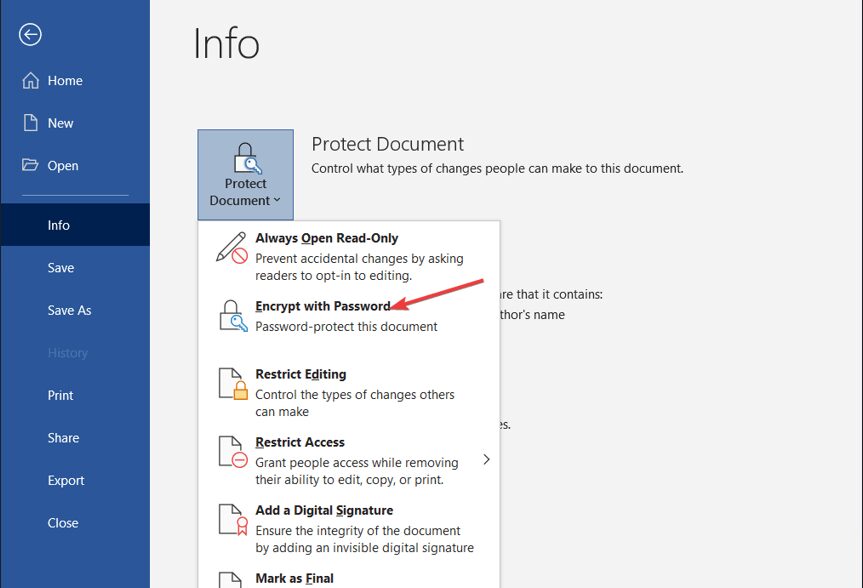
Task: Click Close in the sidebar
Action: click(x=62, y=523)
